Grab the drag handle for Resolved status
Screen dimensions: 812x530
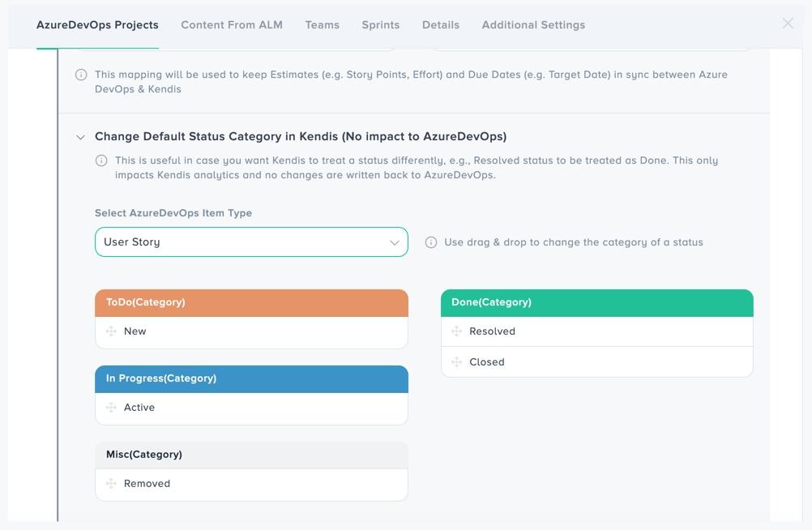pos(456,331)
